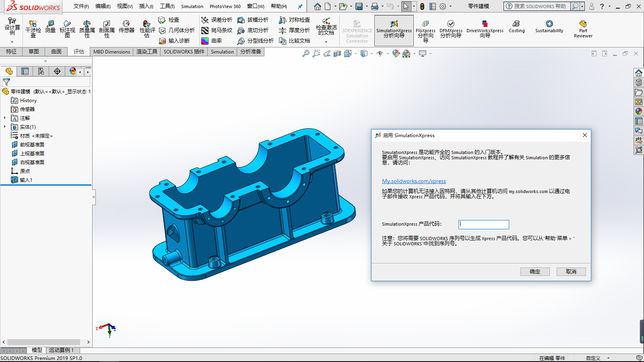Viewport: 644px width, 362px height.
Task: Open FeatureManager design tree tab
Action: 9,71
